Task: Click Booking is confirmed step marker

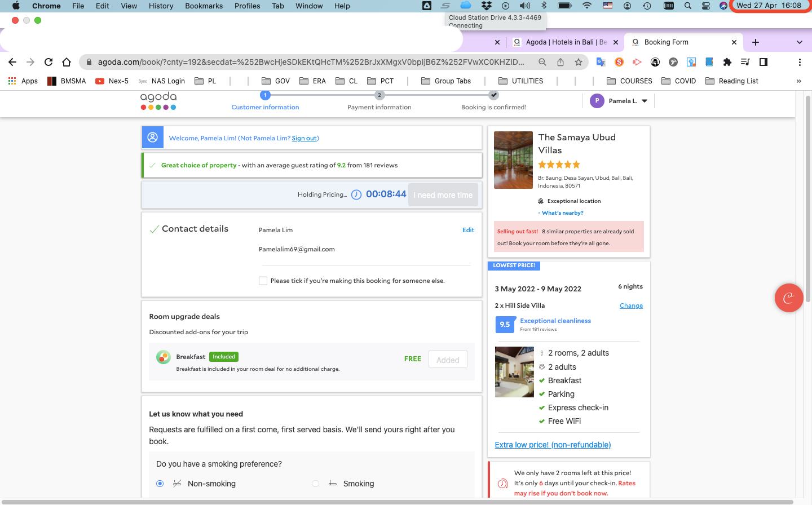Action: 494,95
